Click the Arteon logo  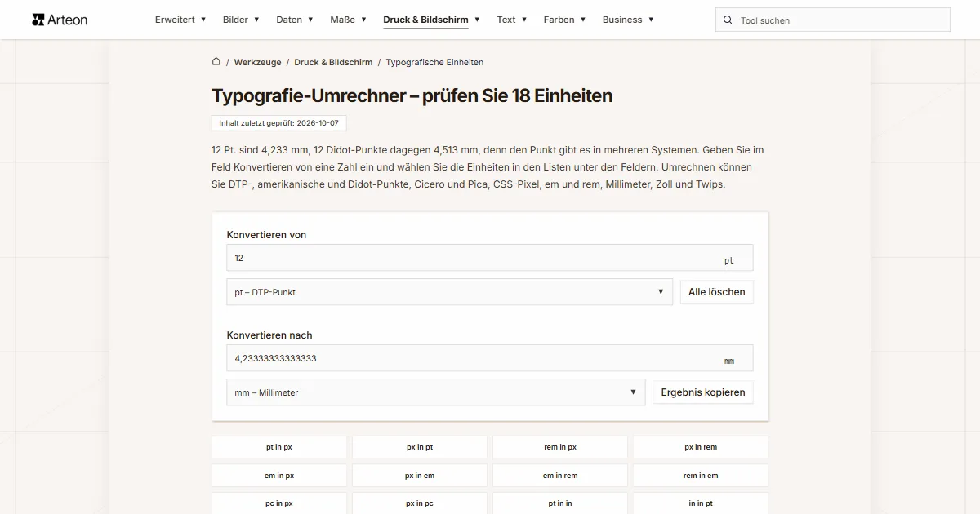click(x=60, y=20)
